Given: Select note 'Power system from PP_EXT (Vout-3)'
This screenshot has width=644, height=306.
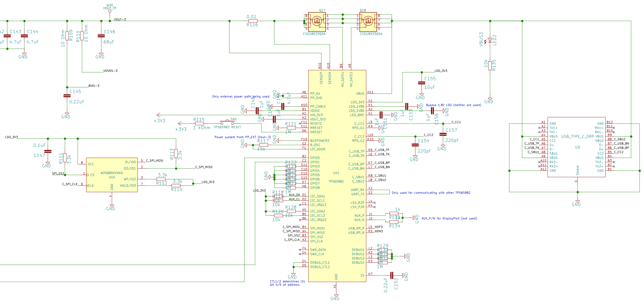Looking at the screenshot, I should [243, 137].
